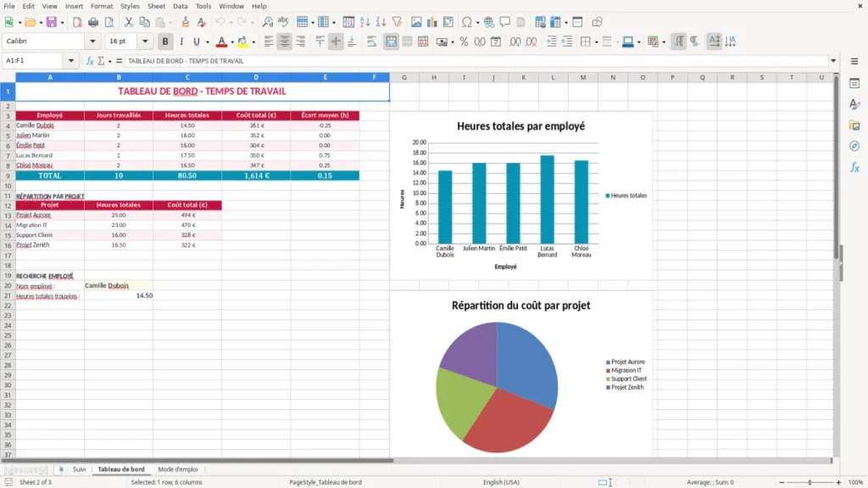Toggle Bold formatting
This screenshot has width=868, height=488.
[165, 42]
